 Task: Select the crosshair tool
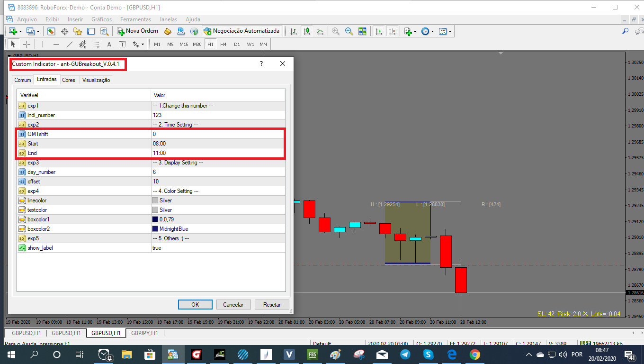(27, 44)
